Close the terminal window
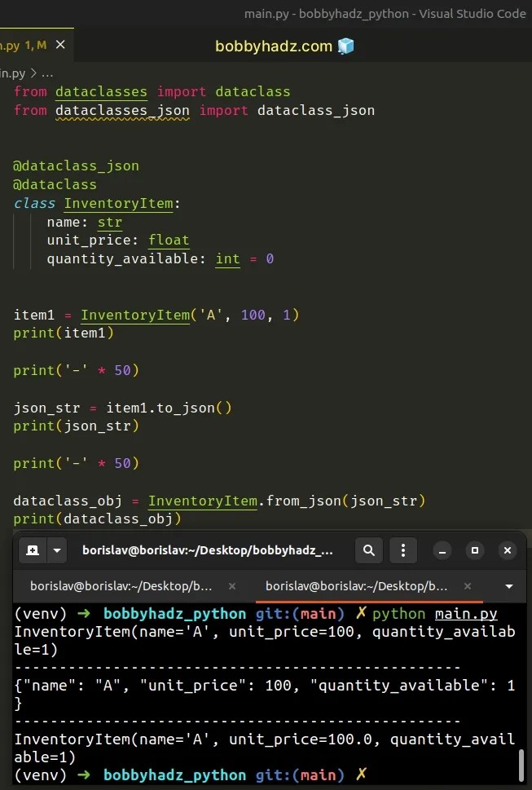This screenshot has width=532, height=790. pyautogui.click(x=508, y=550)
